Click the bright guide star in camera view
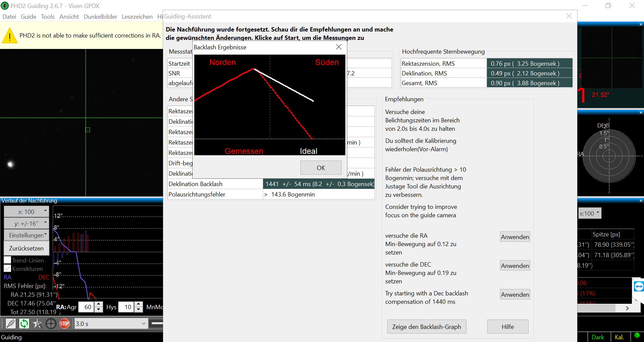 pos(10,164)
